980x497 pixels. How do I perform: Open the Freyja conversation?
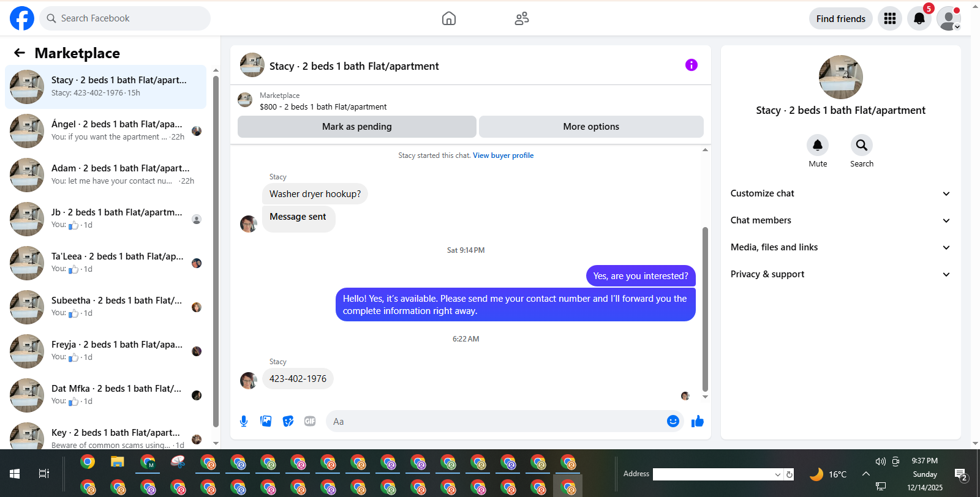tap(105, 351)
